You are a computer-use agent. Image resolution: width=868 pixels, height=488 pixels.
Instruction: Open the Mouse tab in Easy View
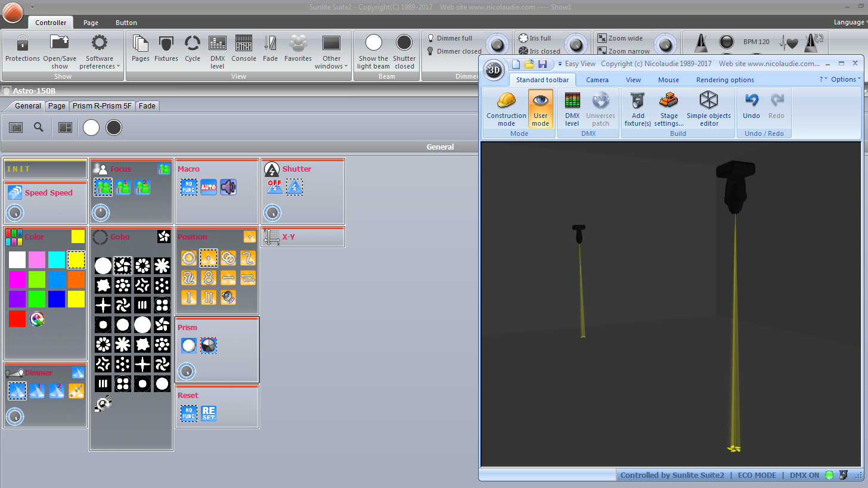click(668, 80)
